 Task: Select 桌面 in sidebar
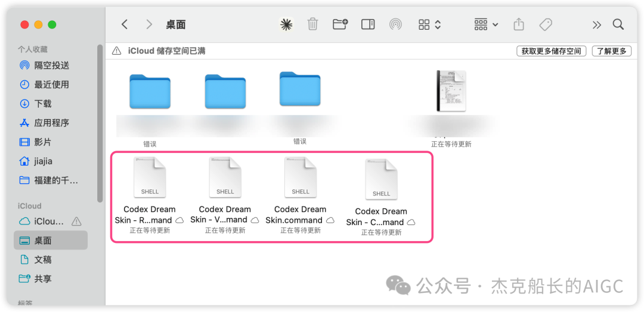(x=51, y=241)
